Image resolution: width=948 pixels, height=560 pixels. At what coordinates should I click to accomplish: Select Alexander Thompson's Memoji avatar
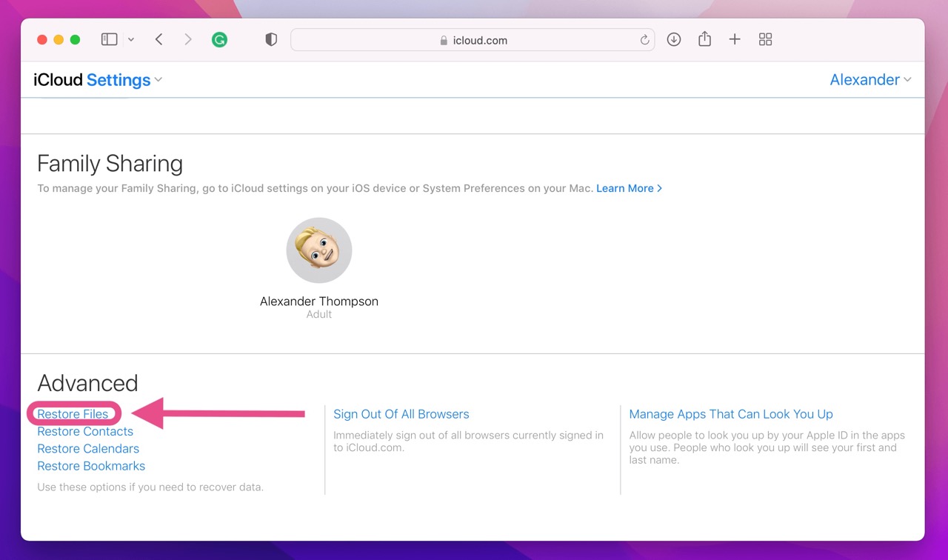319,250
